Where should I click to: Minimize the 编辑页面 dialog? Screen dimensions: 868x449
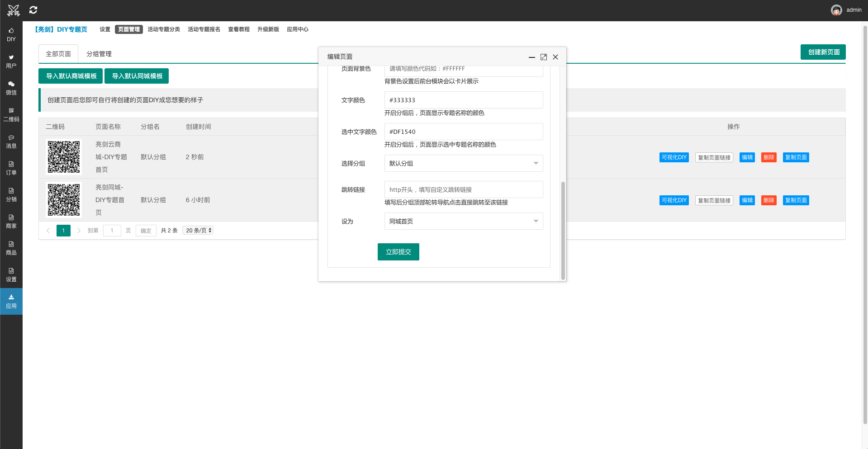click(532, 57)
